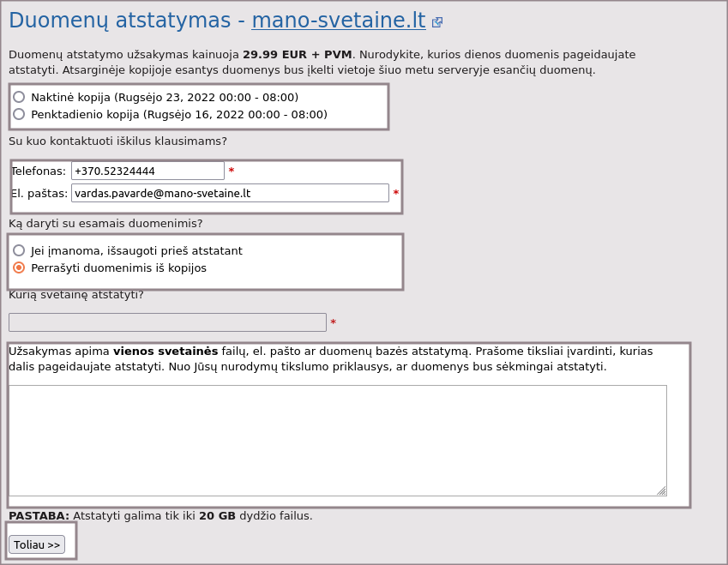Focus the El. paštas email field

tap(230, 193)
